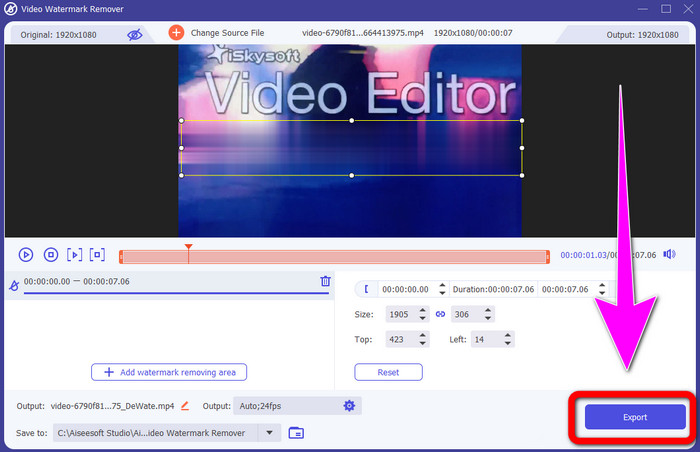Toggle the original preview eye icon
700x452 pixels.
[134, 34]
